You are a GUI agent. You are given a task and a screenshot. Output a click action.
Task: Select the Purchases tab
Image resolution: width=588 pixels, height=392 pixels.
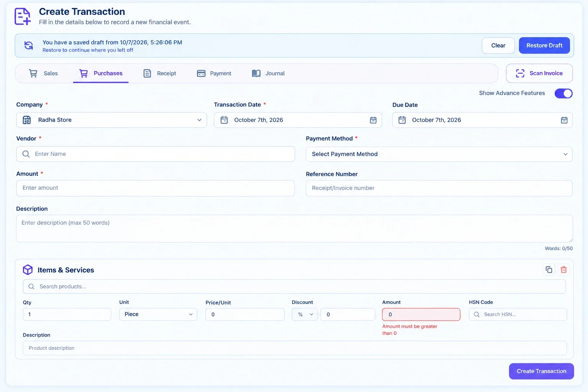[101, 73]
